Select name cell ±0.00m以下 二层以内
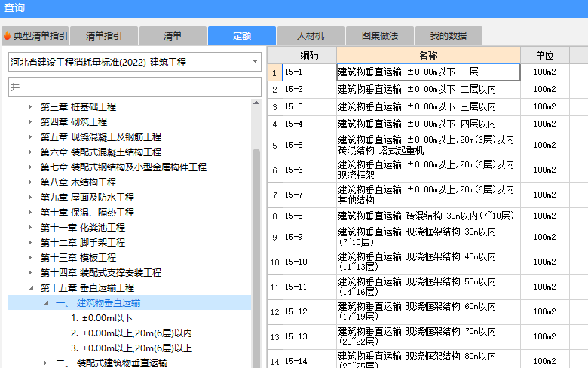Viewport: 588px width, 368px height. click(x=428, y=89)
